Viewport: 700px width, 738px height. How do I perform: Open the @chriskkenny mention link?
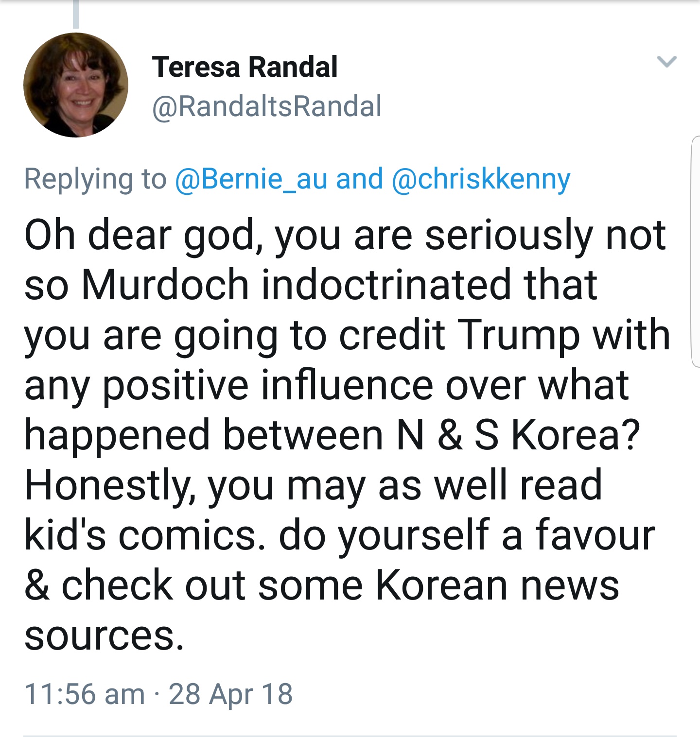[481, 179]
